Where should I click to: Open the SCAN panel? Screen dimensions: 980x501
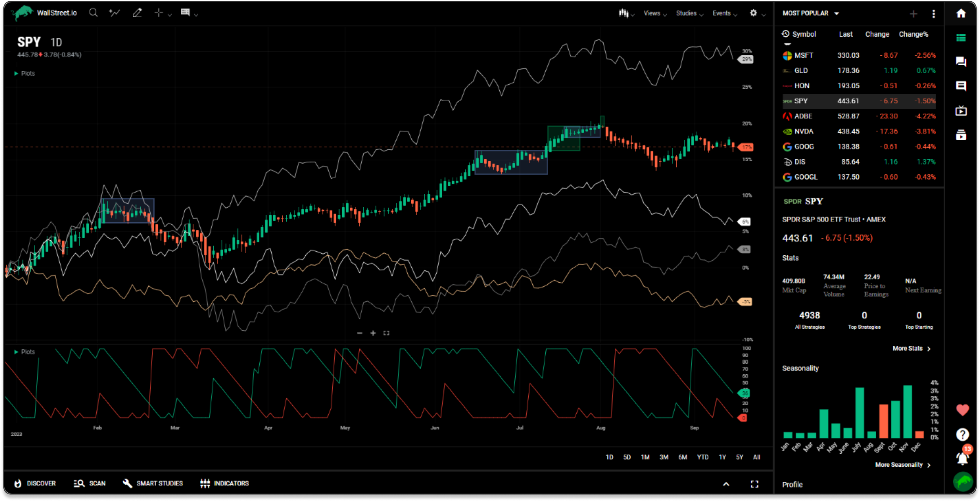tap(90, 483)
